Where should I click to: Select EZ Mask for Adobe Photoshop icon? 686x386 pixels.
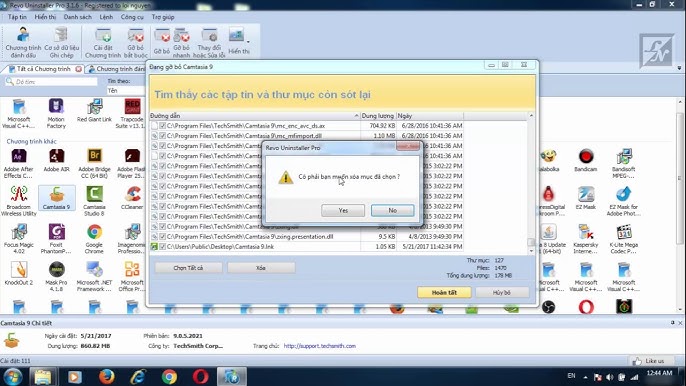pyautogui.click(x=623, y=201)
